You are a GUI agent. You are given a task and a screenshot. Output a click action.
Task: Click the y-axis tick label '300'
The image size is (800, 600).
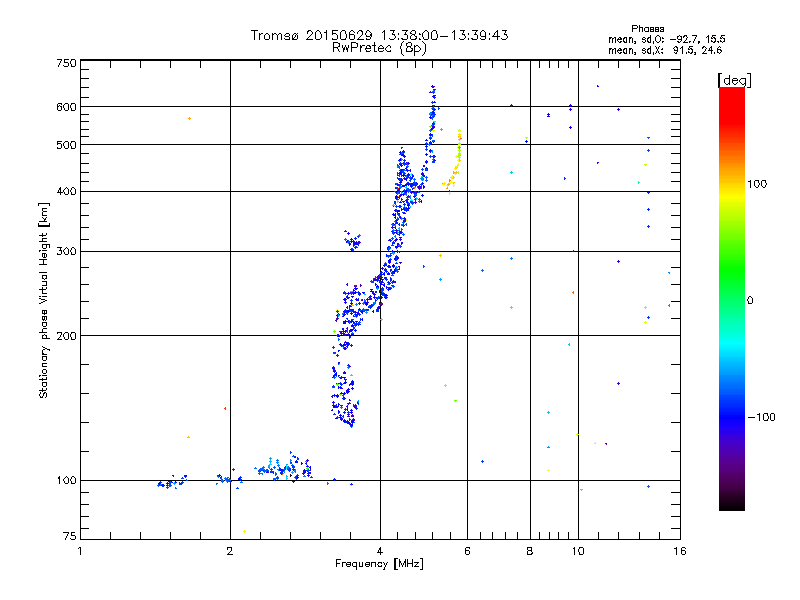click(x=66, y=252)
